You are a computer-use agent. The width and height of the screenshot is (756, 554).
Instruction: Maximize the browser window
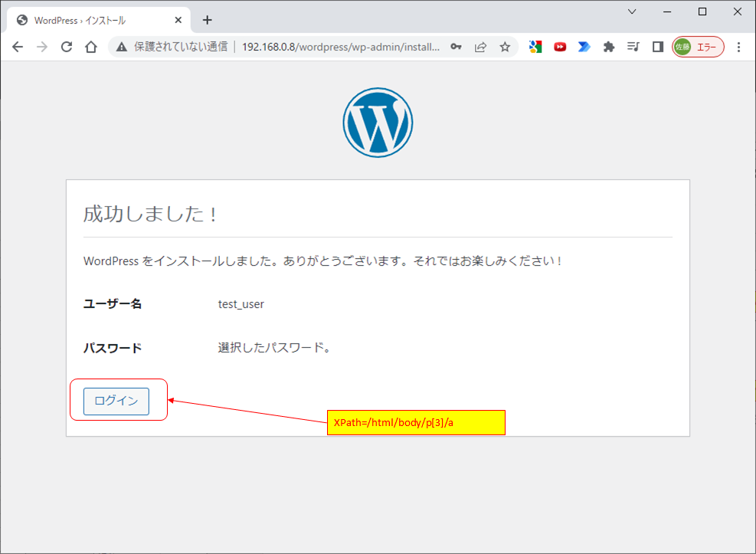point(702,11)
